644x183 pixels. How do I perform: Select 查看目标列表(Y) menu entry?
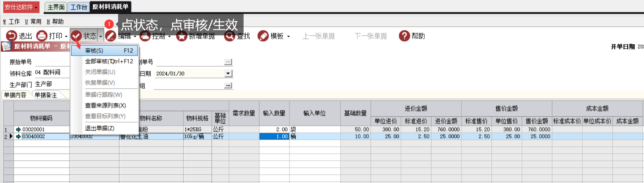(x=104, y=116)
